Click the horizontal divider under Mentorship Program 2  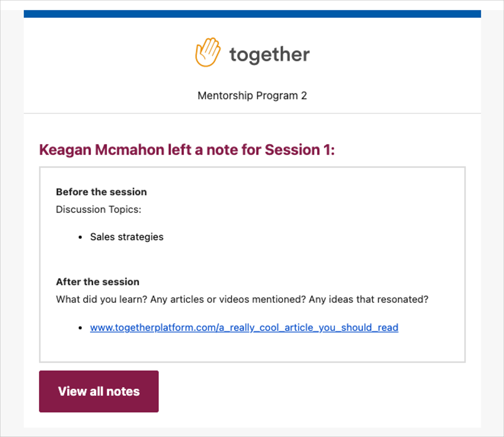pyautogui.click(x=252, y=113)
